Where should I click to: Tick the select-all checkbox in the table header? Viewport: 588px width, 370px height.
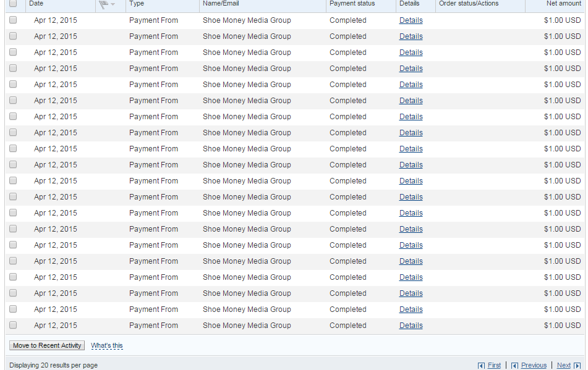point(13,3)
